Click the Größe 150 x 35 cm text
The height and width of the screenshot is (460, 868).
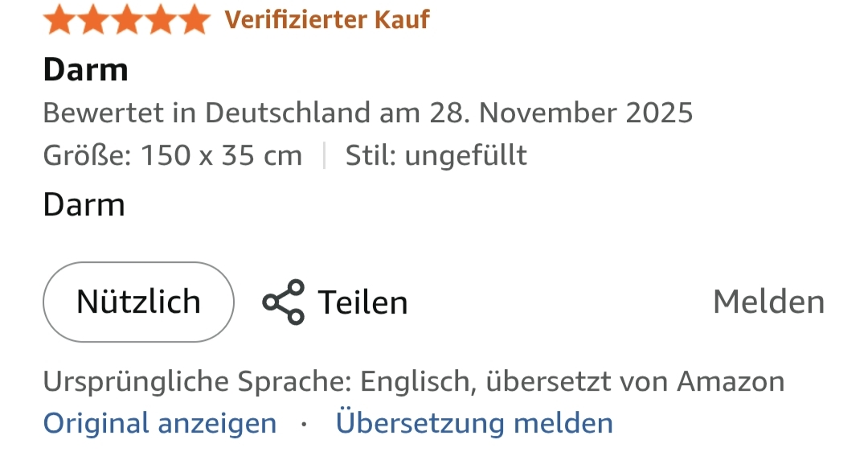pyautogui.click(x=173, y=155)
